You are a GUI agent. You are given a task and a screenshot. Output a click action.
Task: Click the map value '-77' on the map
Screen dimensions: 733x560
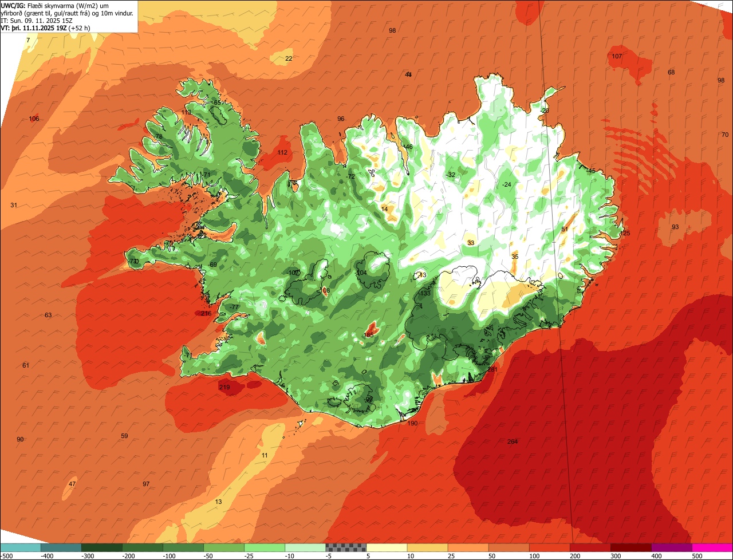pyautogui.click(x=234, y=307)
